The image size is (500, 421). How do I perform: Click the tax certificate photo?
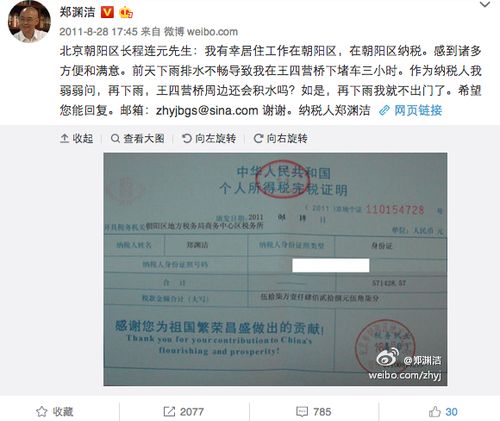275,269
